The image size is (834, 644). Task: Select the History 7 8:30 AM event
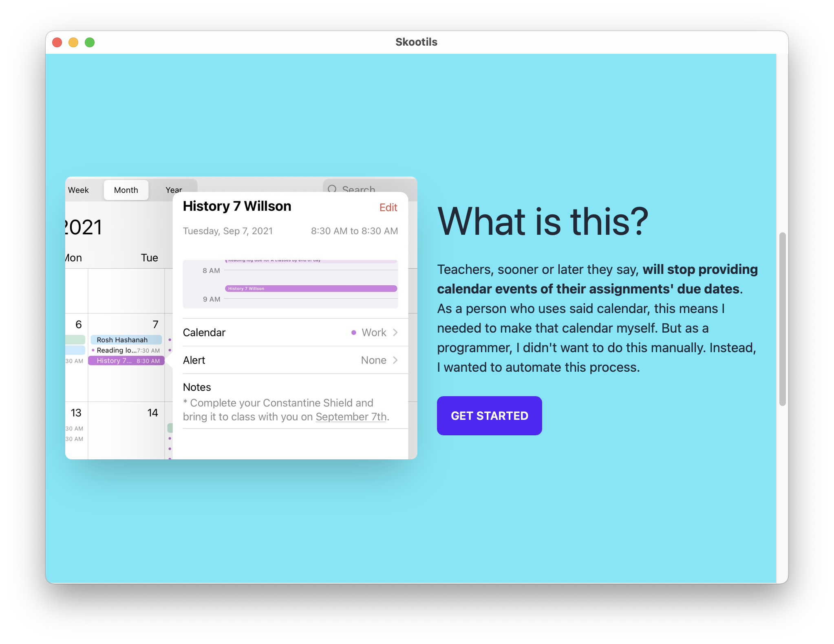[126, 361]
